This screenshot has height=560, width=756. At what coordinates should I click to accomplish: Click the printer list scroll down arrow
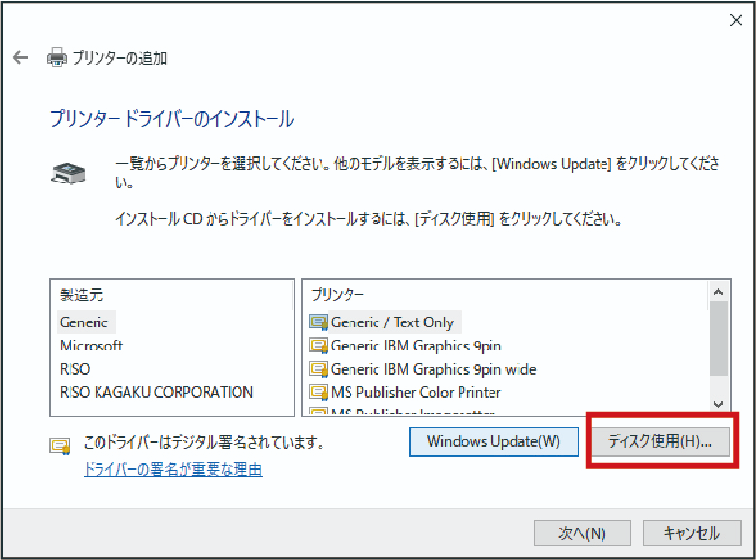718,405
